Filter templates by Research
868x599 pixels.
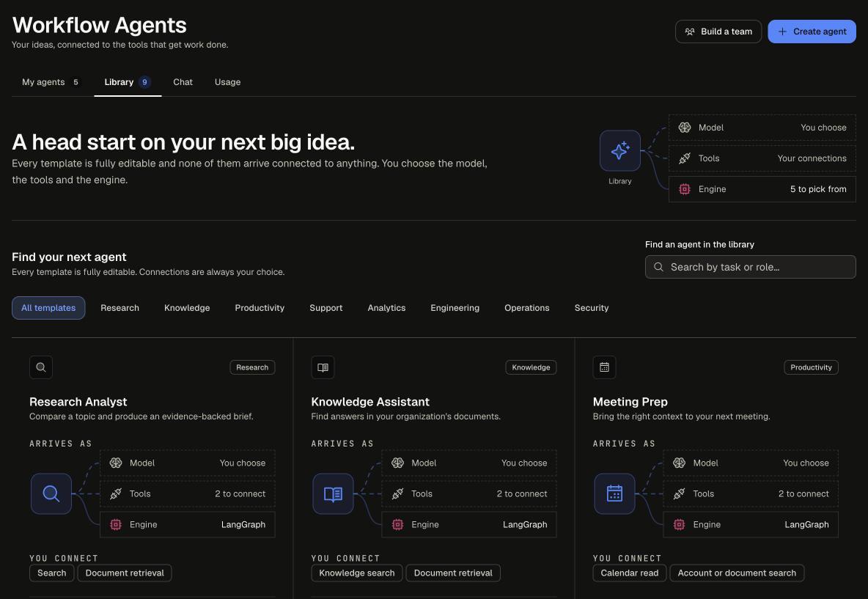tap(120, 308)
